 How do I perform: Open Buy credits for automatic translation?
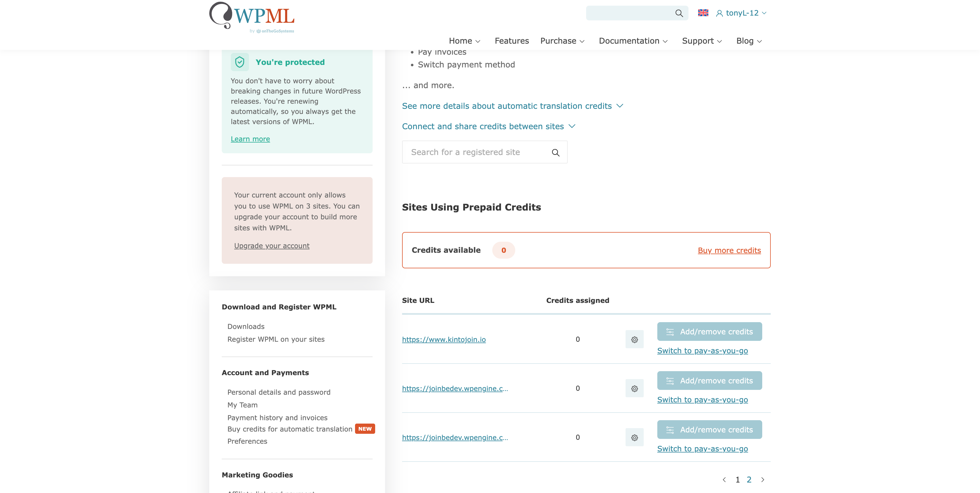click(290, 429)
